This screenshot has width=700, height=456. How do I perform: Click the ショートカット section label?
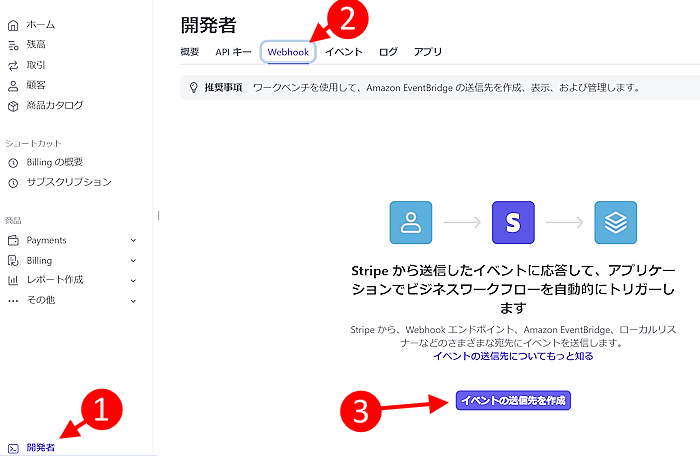(x=33, y=143)
